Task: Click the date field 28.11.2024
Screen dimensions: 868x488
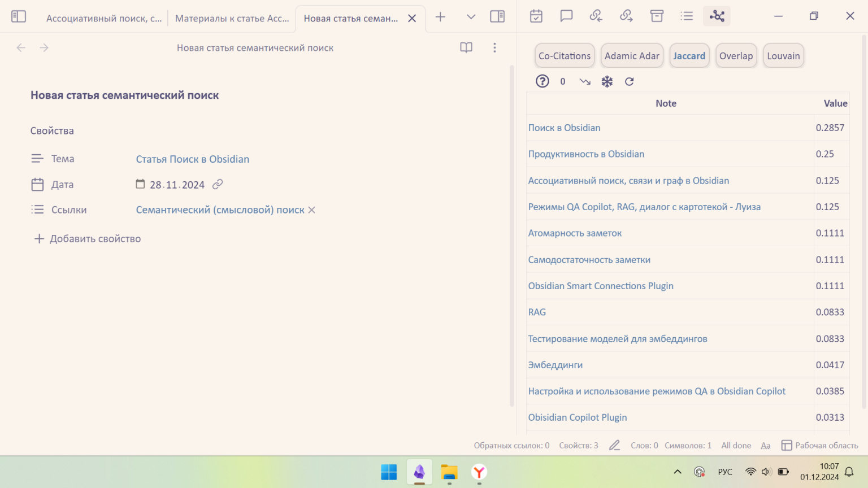Action: click(177, 185)
